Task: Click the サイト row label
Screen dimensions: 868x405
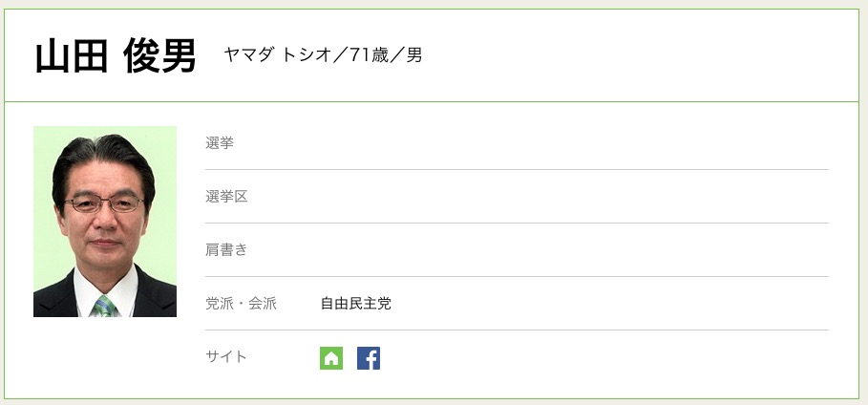Action: 226,357
